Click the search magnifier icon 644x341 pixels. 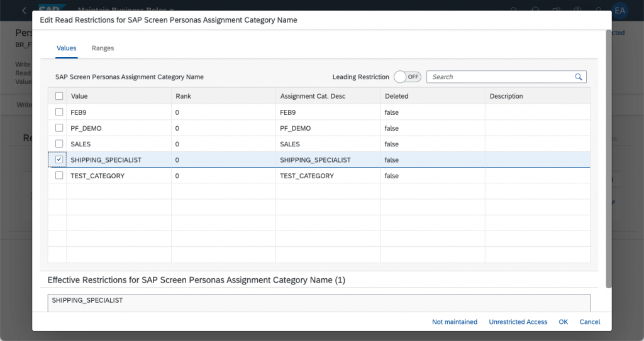[579, 77]
